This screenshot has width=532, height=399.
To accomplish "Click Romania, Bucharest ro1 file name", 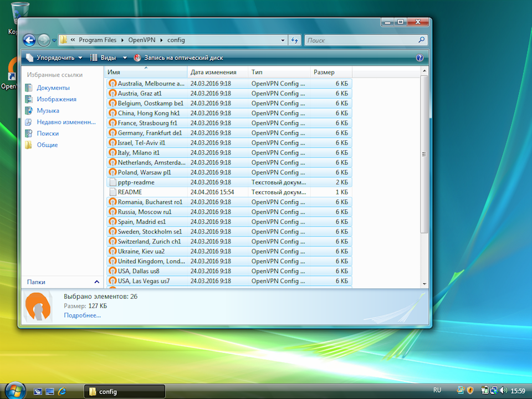I will 150,202.
